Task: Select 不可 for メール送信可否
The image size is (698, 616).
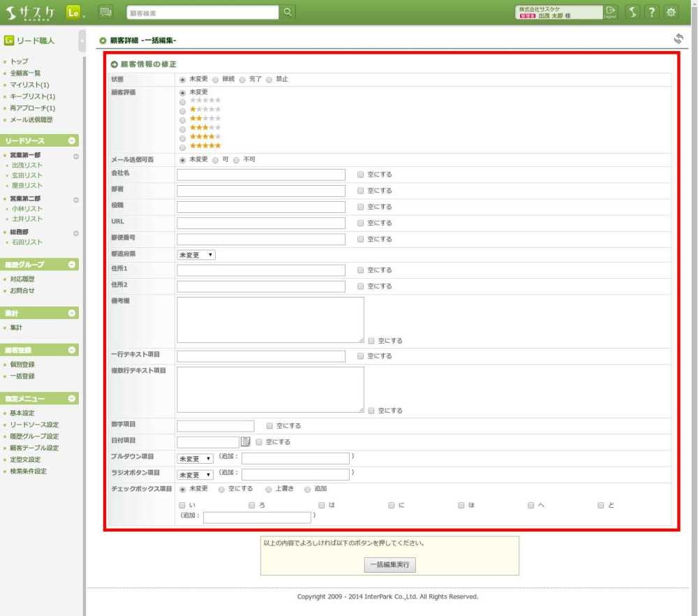Action: (237, 160)
